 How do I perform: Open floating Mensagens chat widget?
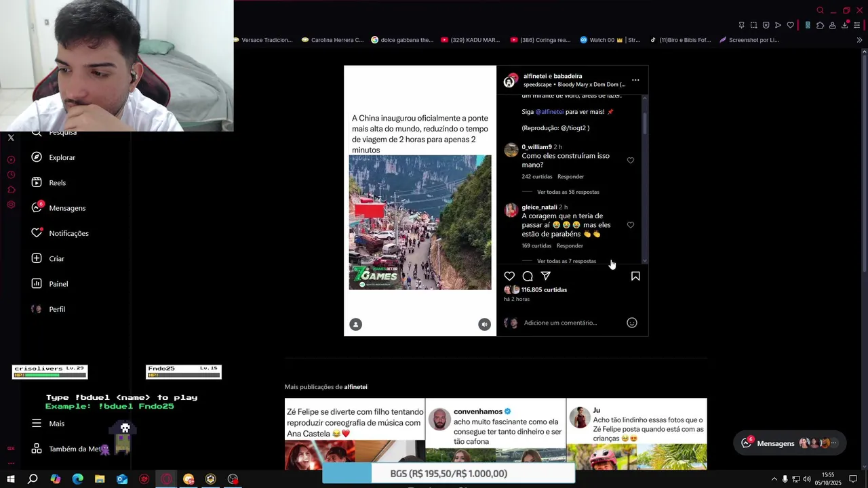click(790, 443)
